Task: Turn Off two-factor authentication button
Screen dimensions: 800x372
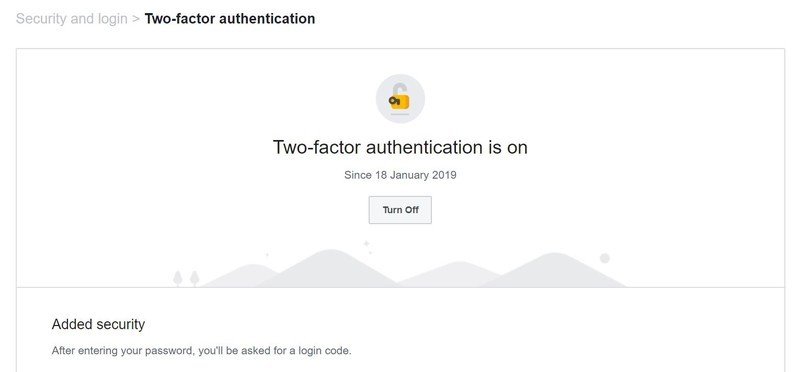Action: 400,210
